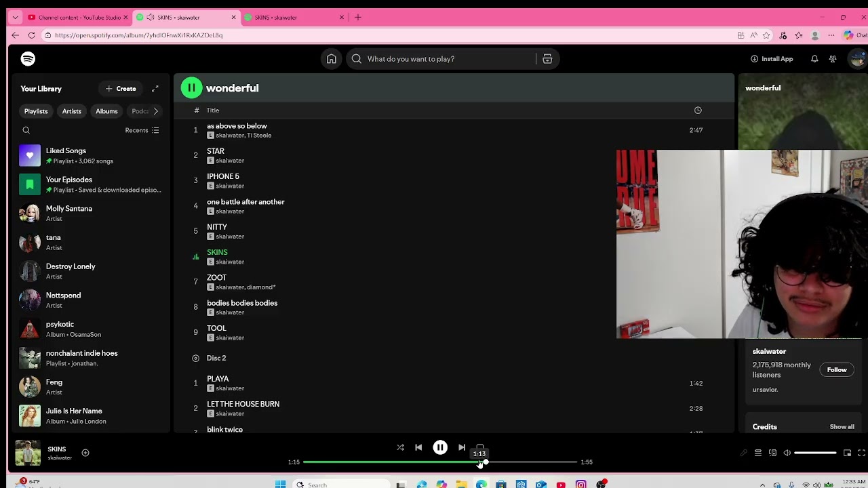The width and height of the screenshot is (868, 488).
Task: Click the Create button in Your Library
Action: (121, 89)
